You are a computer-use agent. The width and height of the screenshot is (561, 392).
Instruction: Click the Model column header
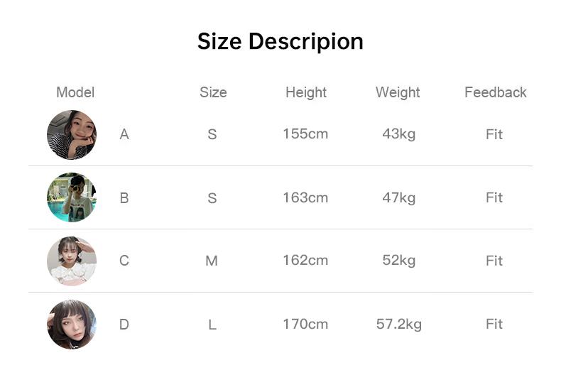coord(75,92)
